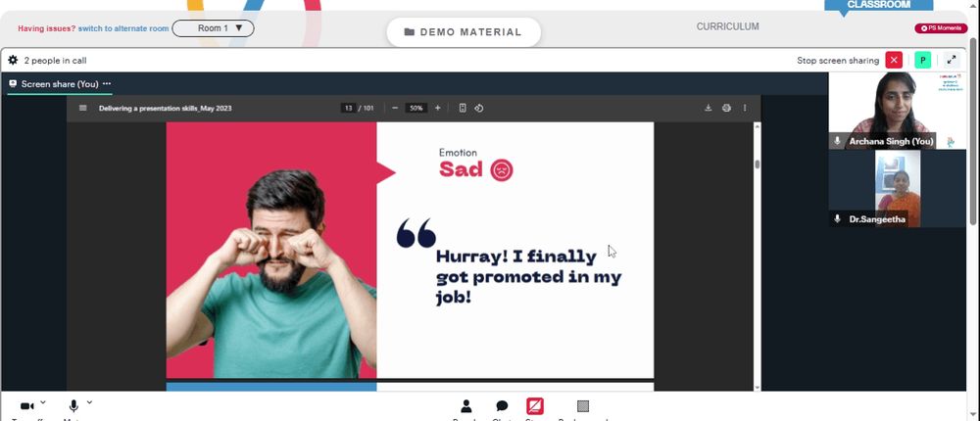Open Screen share options ellipsis

(107, 83)
